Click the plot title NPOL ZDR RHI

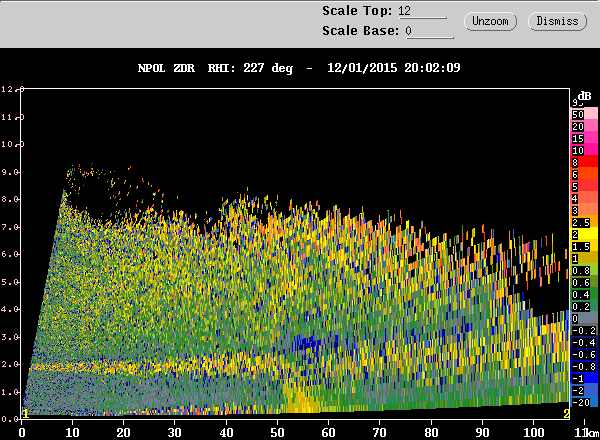pos(190,68)
